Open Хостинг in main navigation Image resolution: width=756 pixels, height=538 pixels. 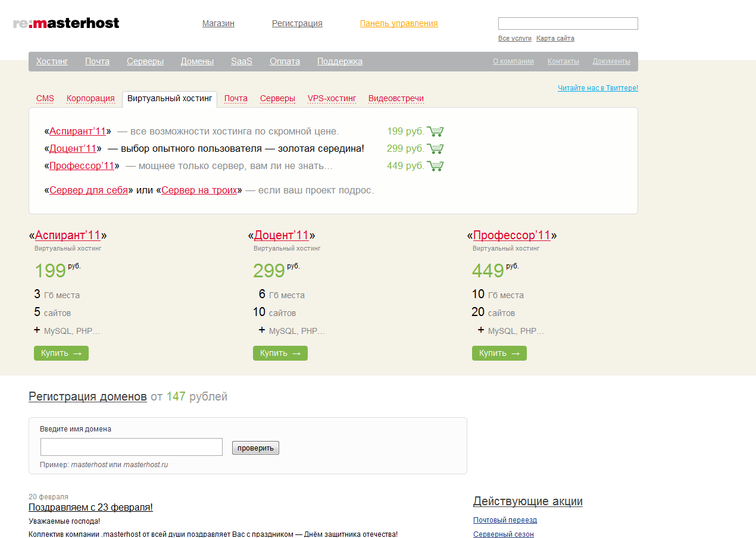coord(52,61)
